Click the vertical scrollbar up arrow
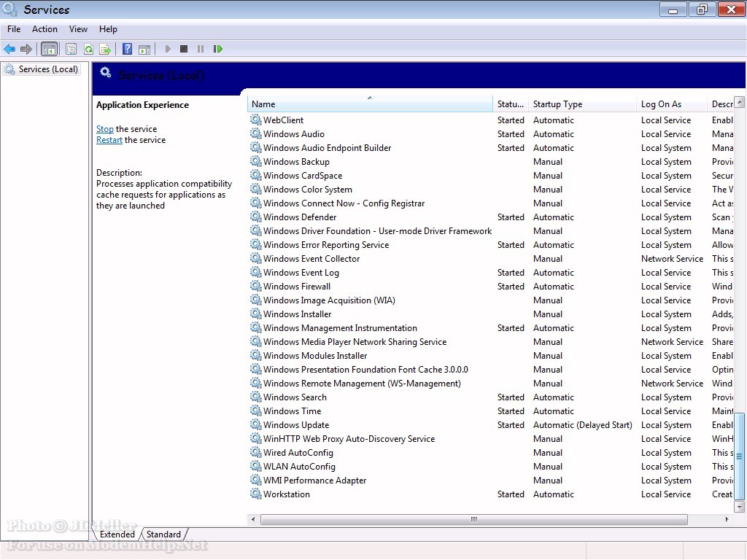747x560 pixels. click(740, 102)
